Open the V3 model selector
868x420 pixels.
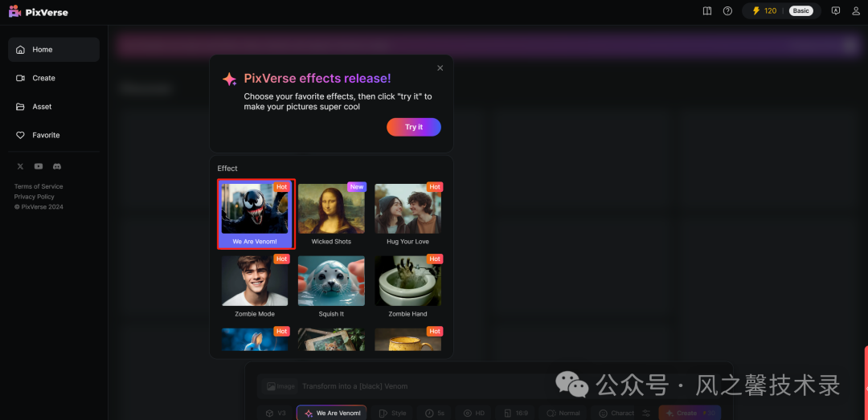click(276, 414)
